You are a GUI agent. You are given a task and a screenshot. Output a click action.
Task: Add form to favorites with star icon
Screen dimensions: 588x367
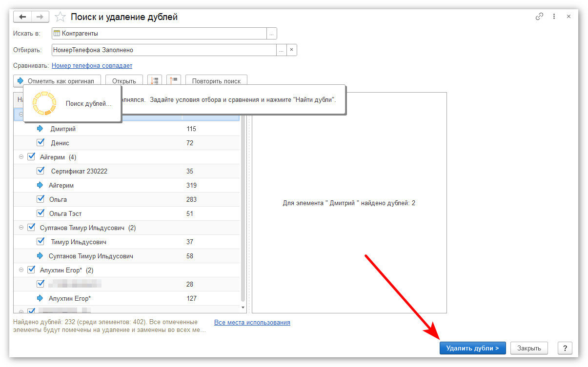[60, 17]
